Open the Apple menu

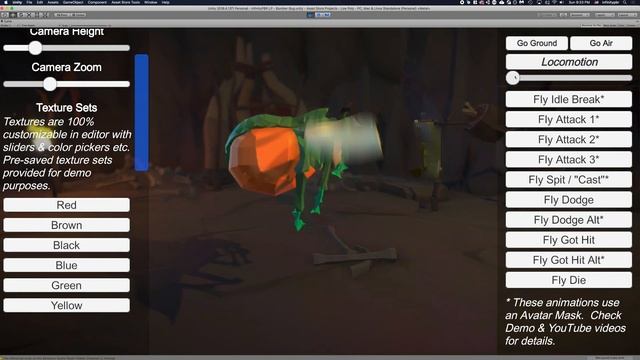point(6,2)
